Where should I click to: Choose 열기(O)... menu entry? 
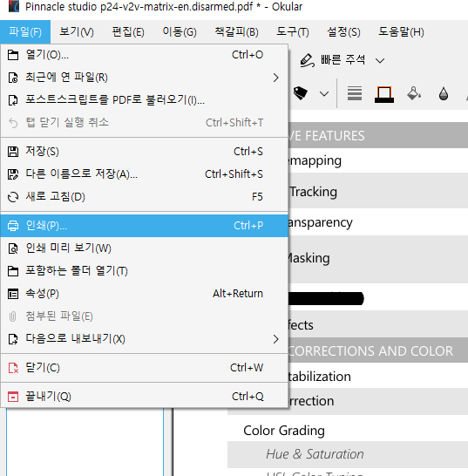[x=144, y=55]
